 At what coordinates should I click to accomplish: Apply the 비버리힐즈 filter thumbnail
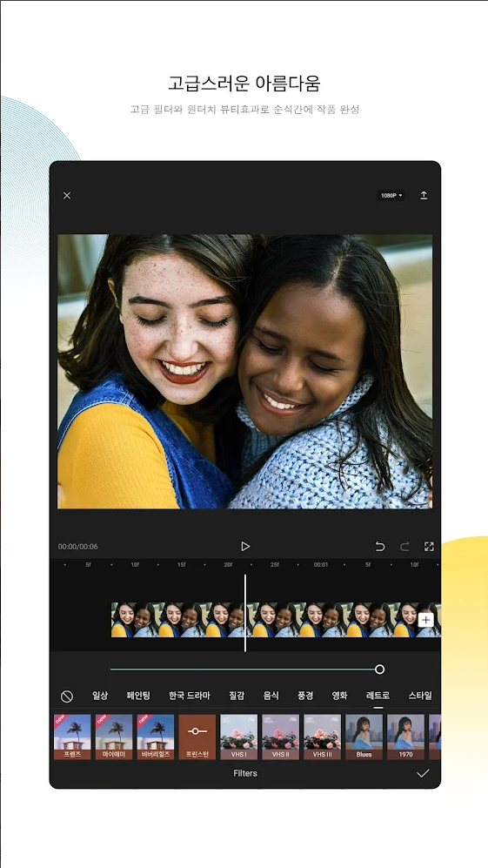pyautogui.click(x=156, y=737)
